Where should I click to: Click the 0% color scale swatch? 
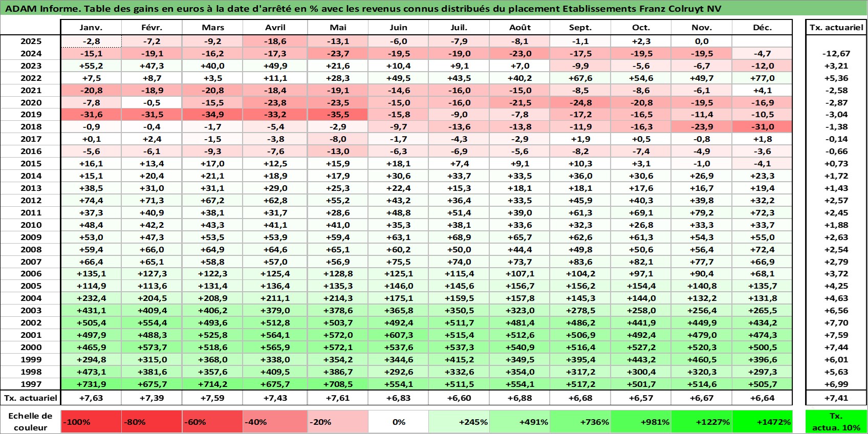(399, 422)
